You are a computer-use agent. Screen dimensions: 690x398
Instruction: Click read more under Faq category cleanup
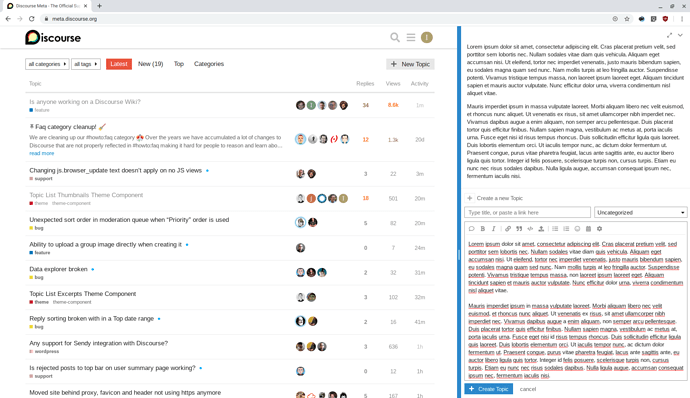coord(42,153)
